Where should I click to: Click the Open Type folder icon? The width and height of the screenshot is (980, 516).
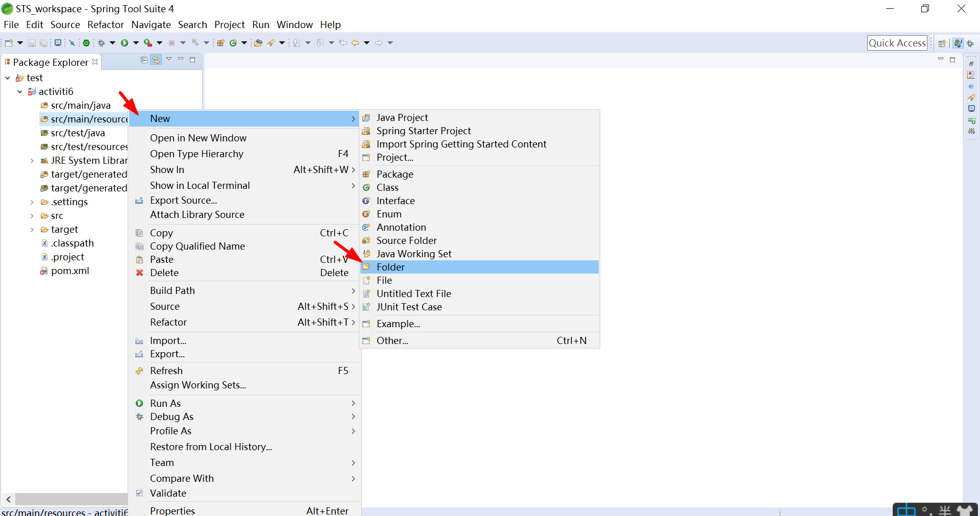coord(258,43)
